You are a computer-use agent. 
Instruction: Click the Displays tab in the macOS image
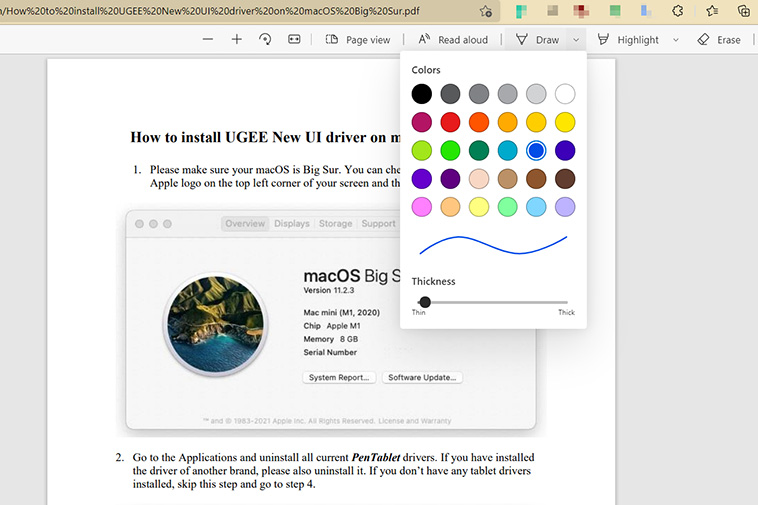tap(292, 224)
